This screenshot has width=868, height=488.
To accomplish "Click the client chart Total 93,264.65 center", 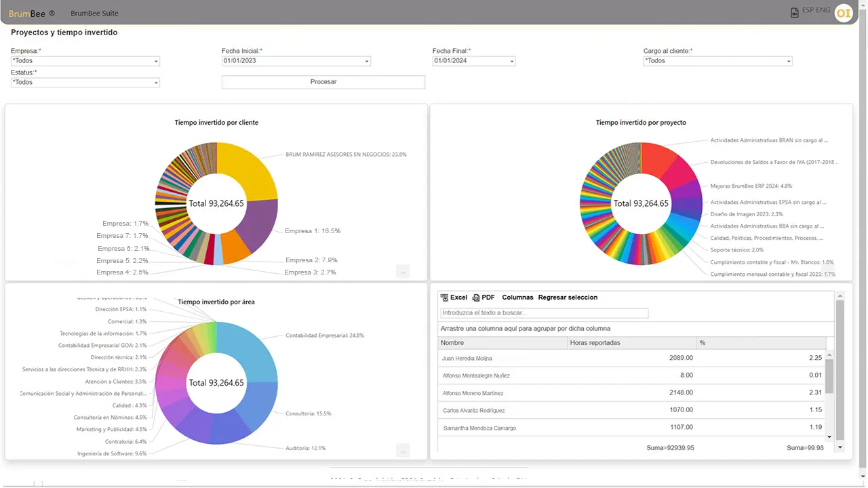I will (216, 203).
